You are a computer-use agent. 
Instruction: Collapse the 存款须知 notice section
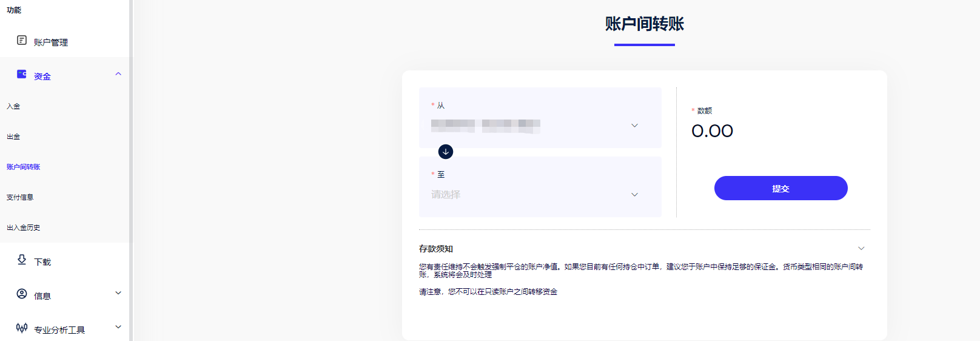tap(861, 249)
